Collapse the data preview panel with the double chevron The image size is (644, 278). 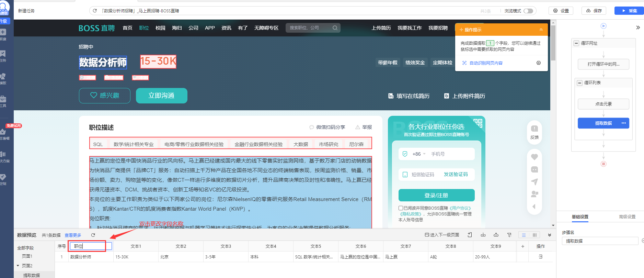(550, 235)
